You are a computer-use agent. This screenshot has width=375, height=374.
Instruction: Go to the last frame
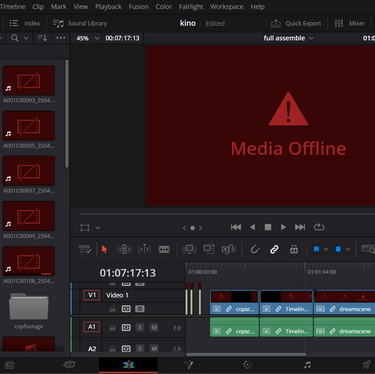click(x=300, y=227)
